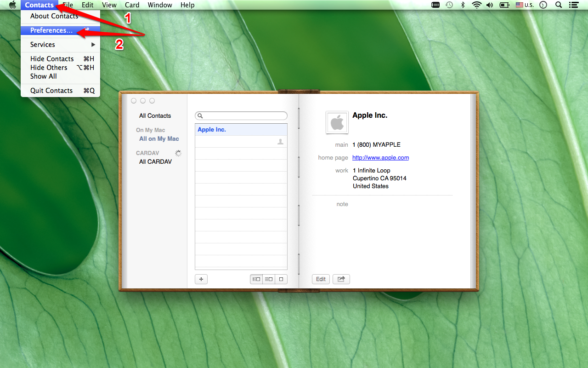Open the Apple menu
The height and width of the screenshot is (368, 588).
[12, 5]
